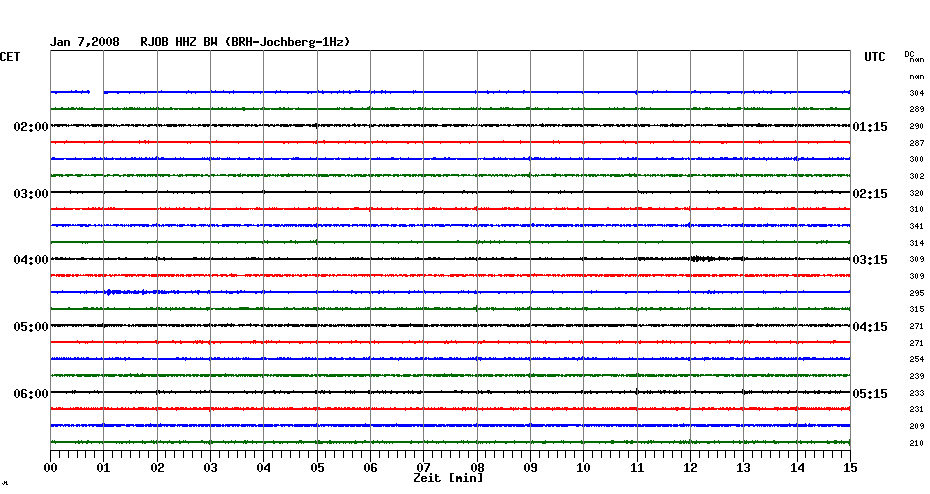Click the 05:15 UTC row label
This screenshot has height=494, width=930.
click(870, 394)
